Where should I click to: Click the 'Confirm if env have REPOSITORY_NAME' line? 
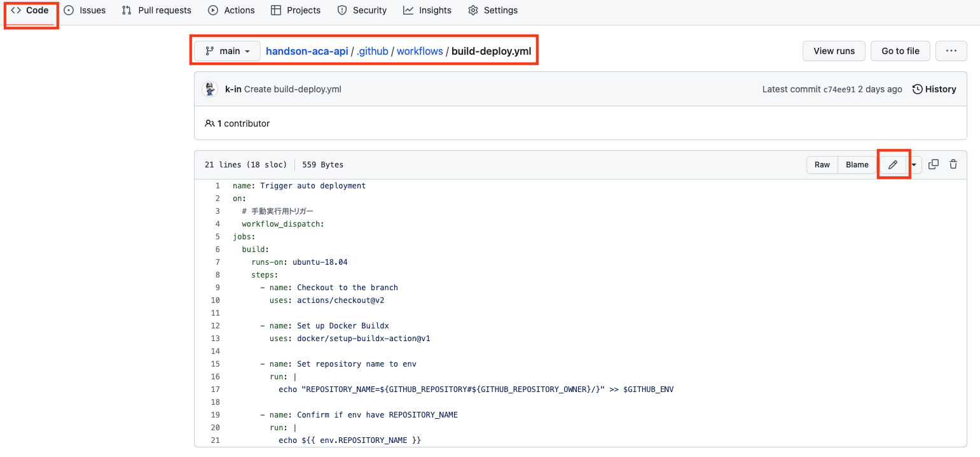[359, 415]
